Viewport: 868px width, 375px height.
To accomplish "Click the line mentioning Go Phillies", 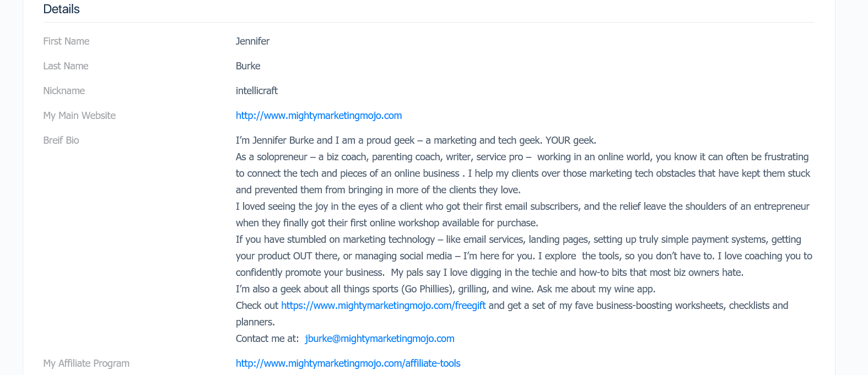I will 445,289.
